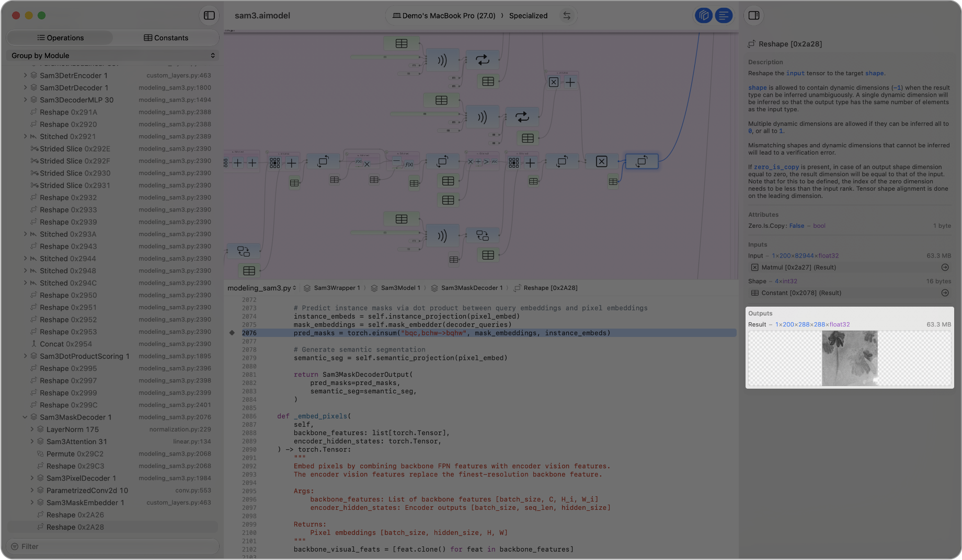Screen dimensions: 962x560
Task: Select the Matmul node before the highlighted Reshape
Action: 602,161
